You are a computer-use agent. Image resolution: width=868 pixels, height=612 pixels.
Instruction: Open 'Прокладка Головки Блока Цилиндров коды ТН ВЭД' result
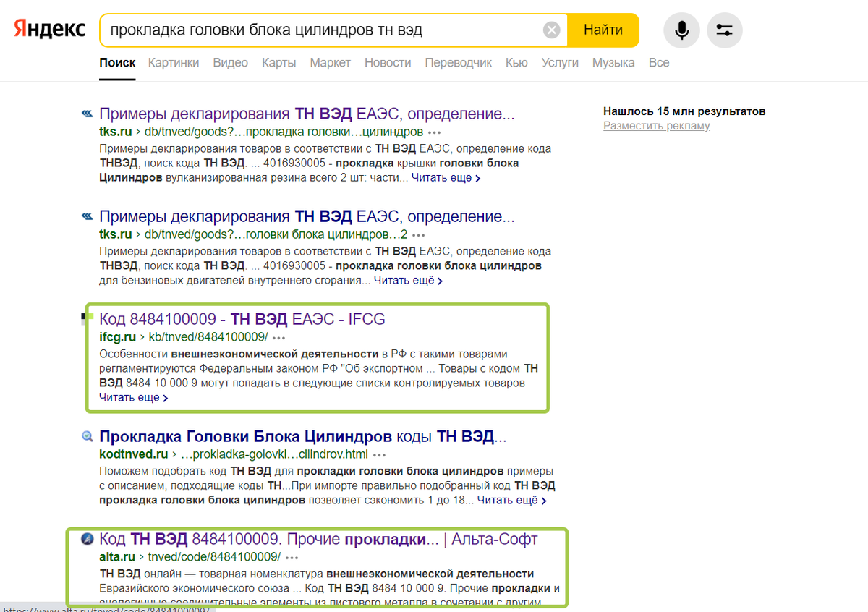pos(303,436)
